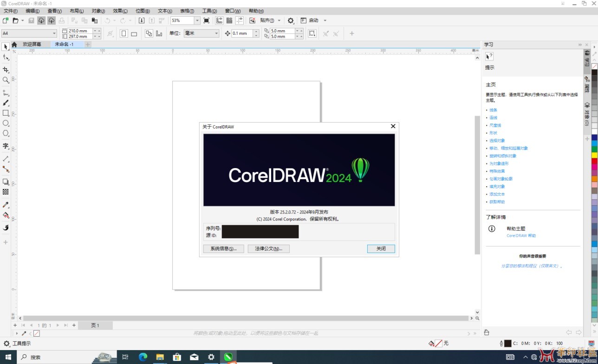
Task: Select the Connector tool
Action: pyautogui.click(x=6, y=169)
